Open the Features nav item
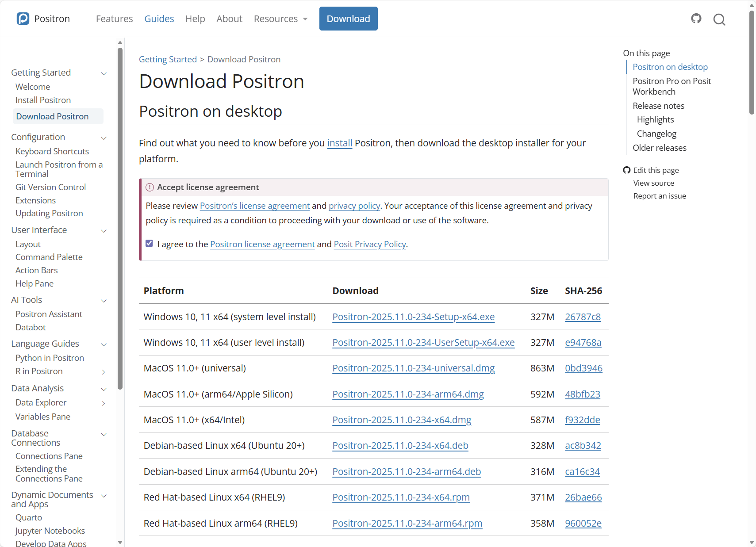756x547 pixels. coord(114,19)
